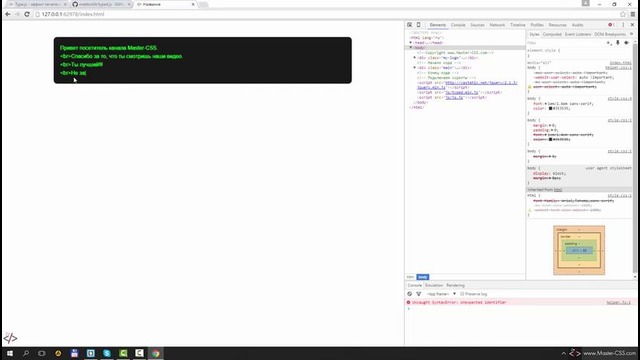Go back in browser history
The width and height of the screenshot is (640, 360).
pos(8,14)
